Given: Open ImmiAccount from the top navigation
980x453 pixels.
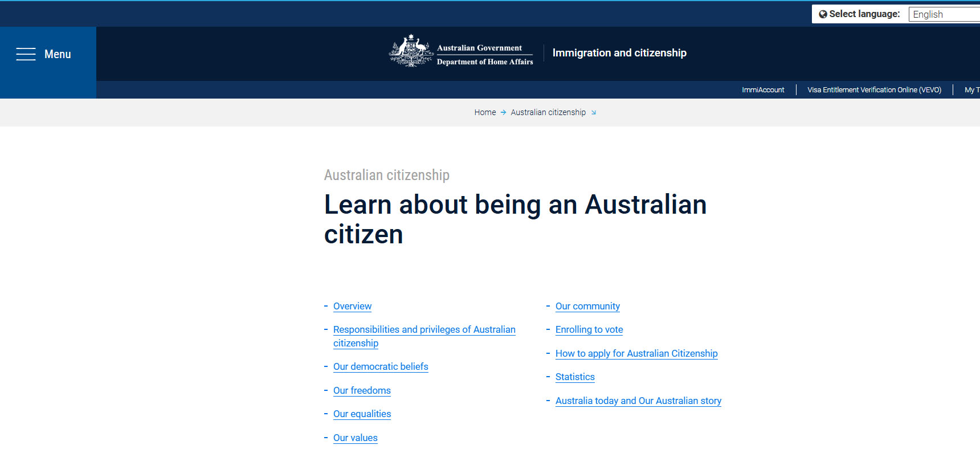Looking at the screenshot, I should [x=763, y=90].
